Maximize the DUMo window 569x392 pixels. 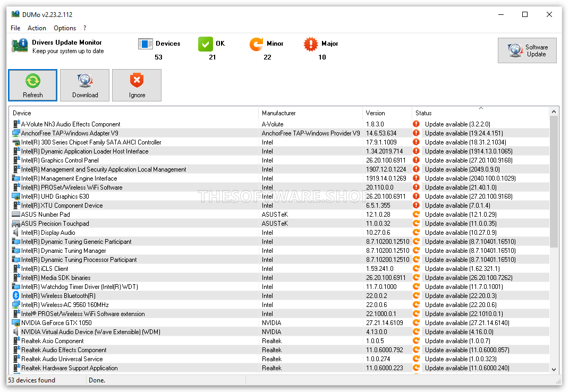(x=525, y=14)
